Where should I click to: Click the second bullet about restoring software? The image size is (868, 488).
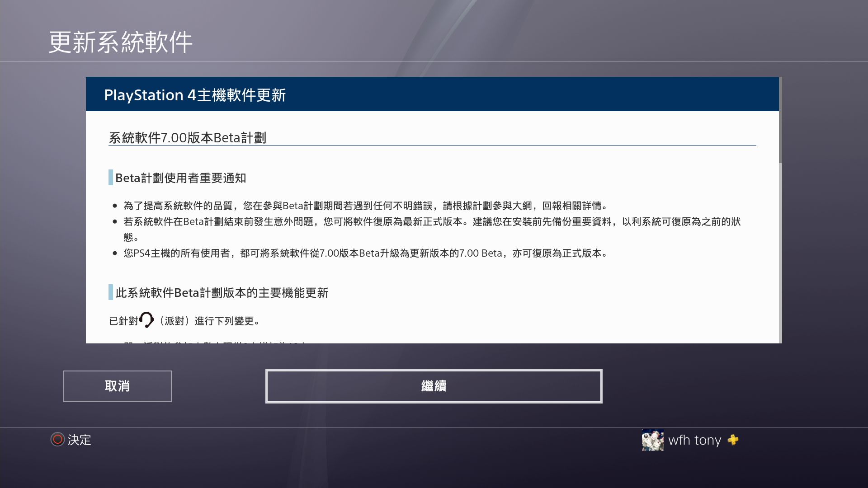tap(432, 222)
